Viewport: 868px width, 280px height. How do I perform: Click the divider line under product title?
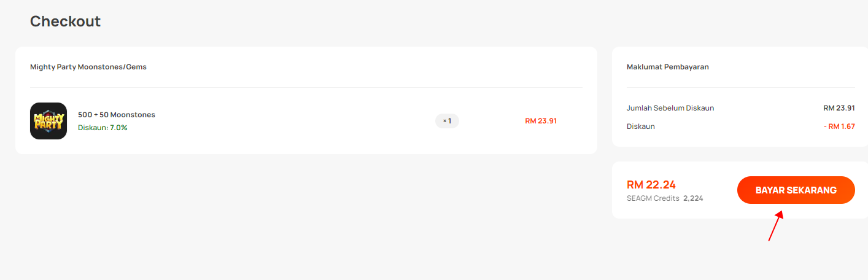pos(306,87)
